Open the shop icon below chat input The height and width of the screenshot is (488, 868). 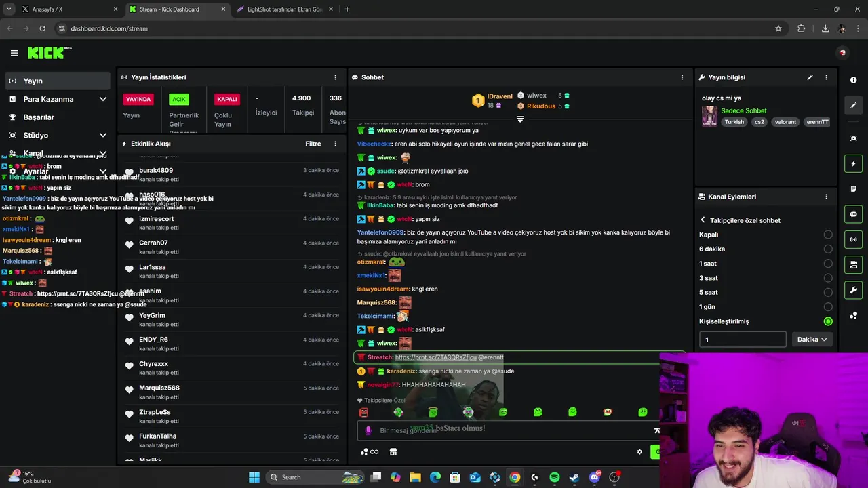393,452
